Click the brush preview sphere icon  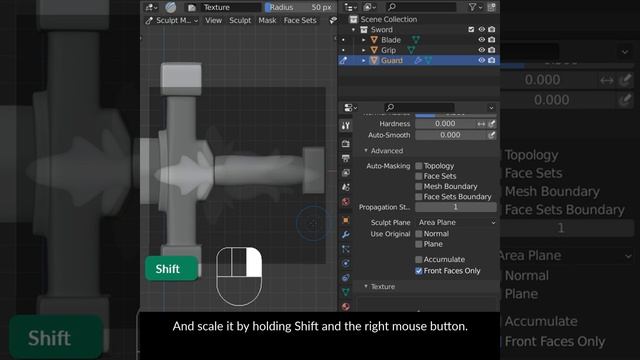(x=171, y=7)
